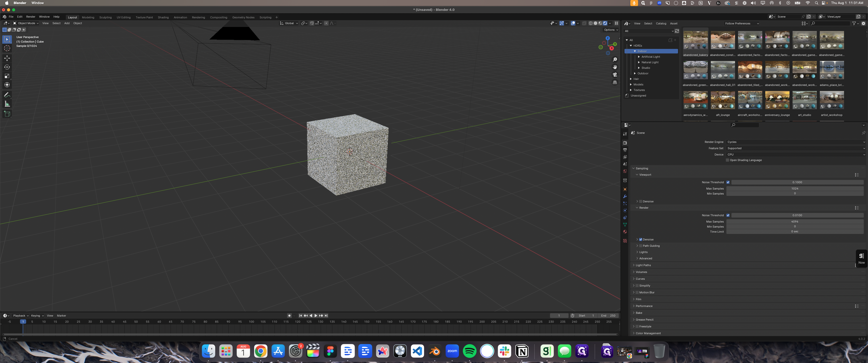The image size is (868, 363).
Task: Toggle camera view via camera icon
Action: tap(615, 75)
